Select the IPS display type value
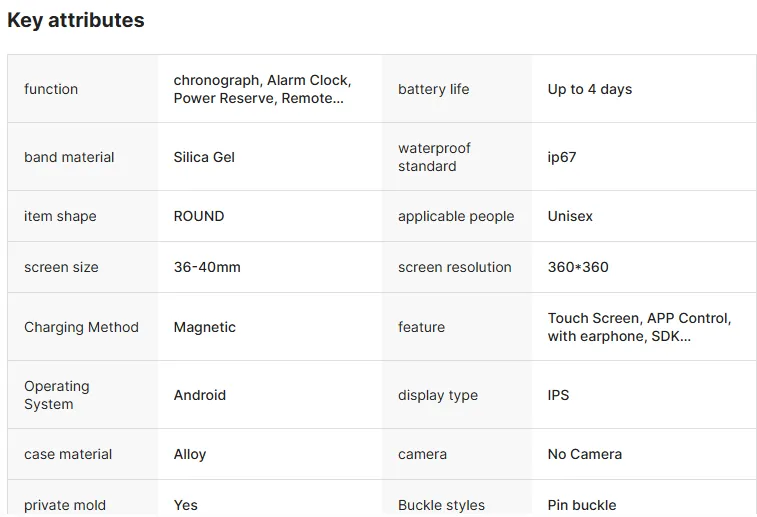The width and height of the screenshot is (757, 517). coord(558,395)
